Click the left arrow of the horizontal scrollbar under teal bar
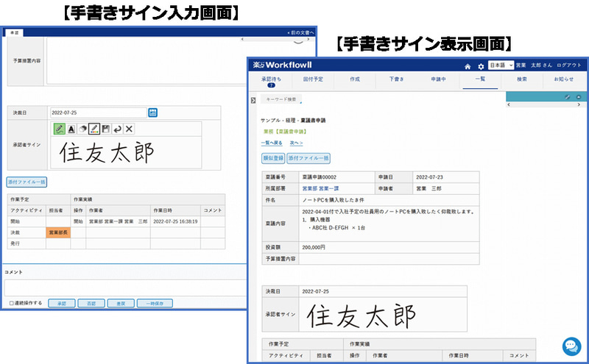This screenshot has width=589, height=364. (x=509, y=104)
